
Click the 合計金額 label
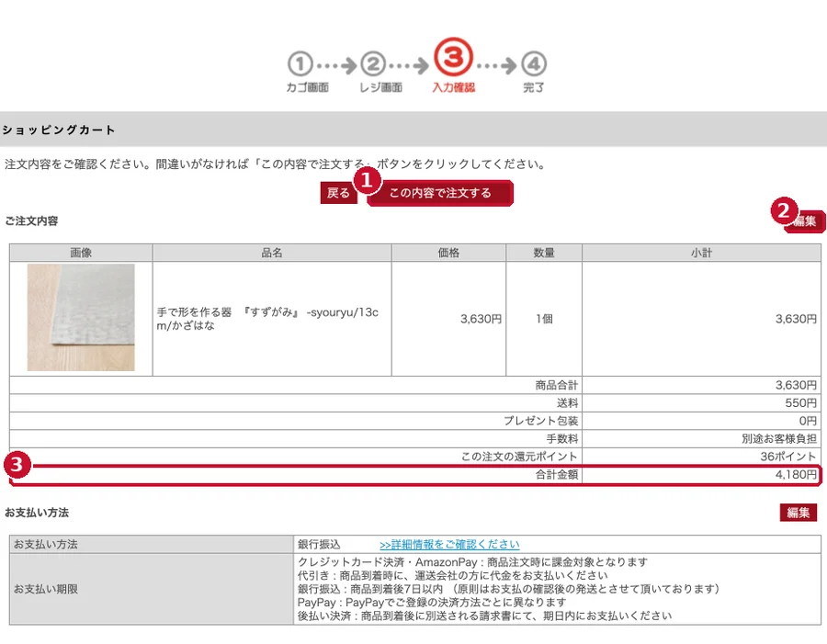(557, 474)
